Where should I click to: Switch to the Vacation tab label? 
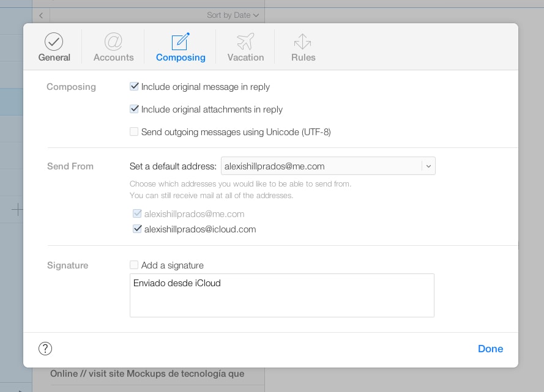click(245, 57)
